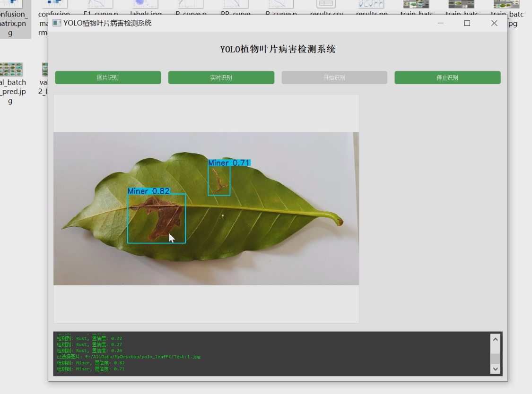The image size is (532, 394).
Task: Click log line Rust 置信度 0.27
Action: pos(89,344)
